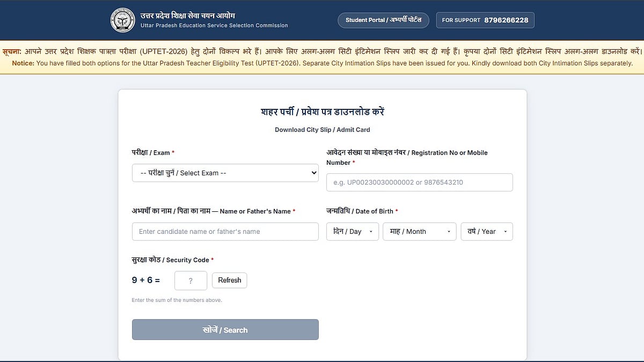Click the 'जन्मतिथि / Date of Birth' label

(x=362, y=211)
